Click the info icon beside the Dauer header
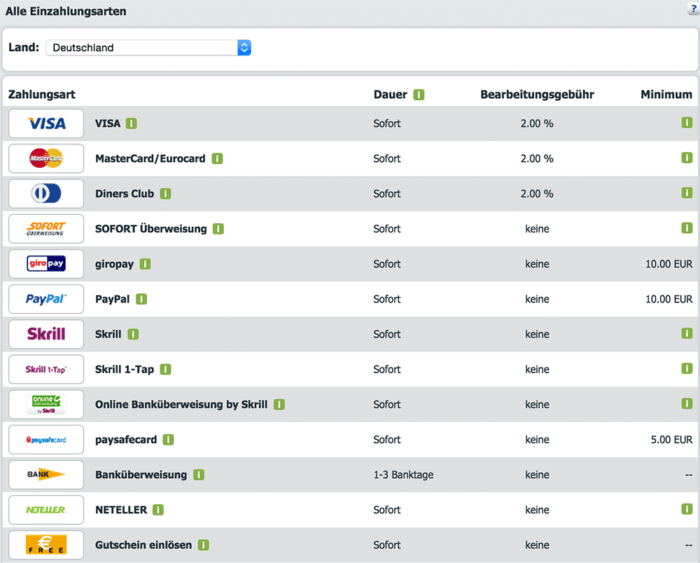 (x=419, y=95)
